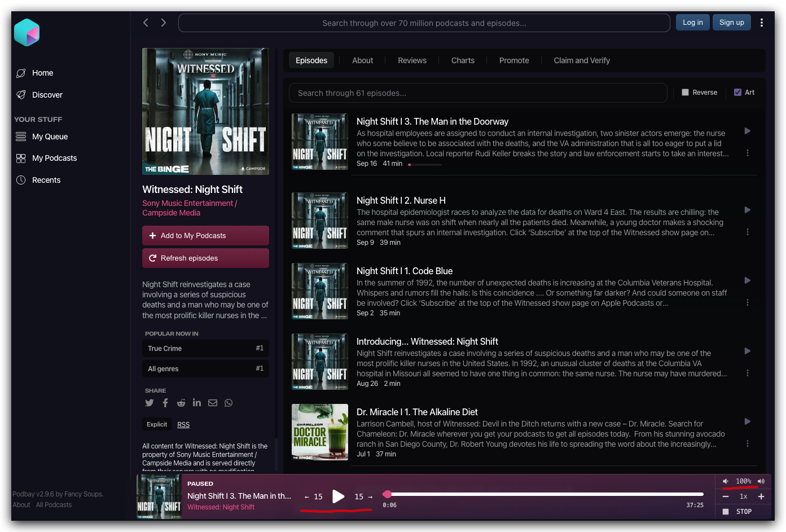Play 'Dr. Miracle: The Alkaline Diet'
Screen dimensions: 786x532
(748, 421)
